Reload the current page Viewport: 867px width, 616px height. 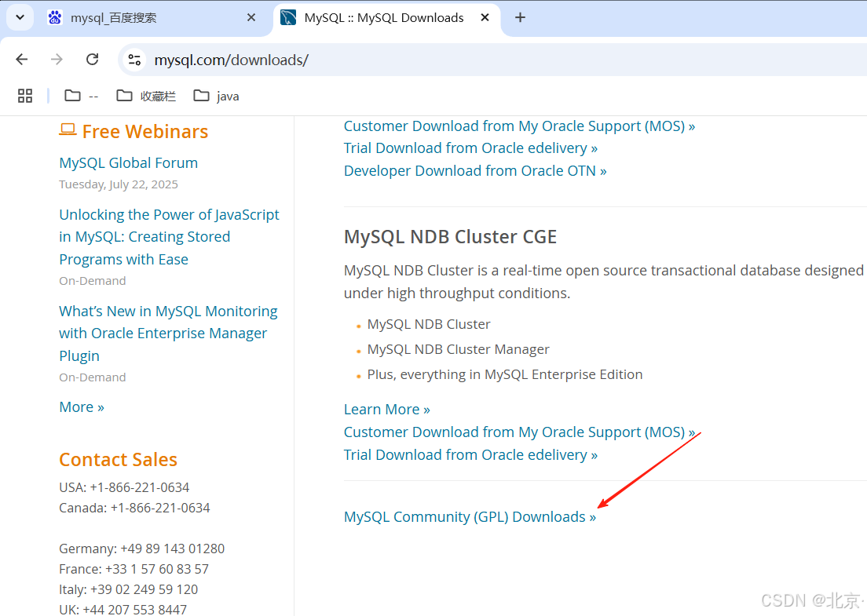coord(93,59)
